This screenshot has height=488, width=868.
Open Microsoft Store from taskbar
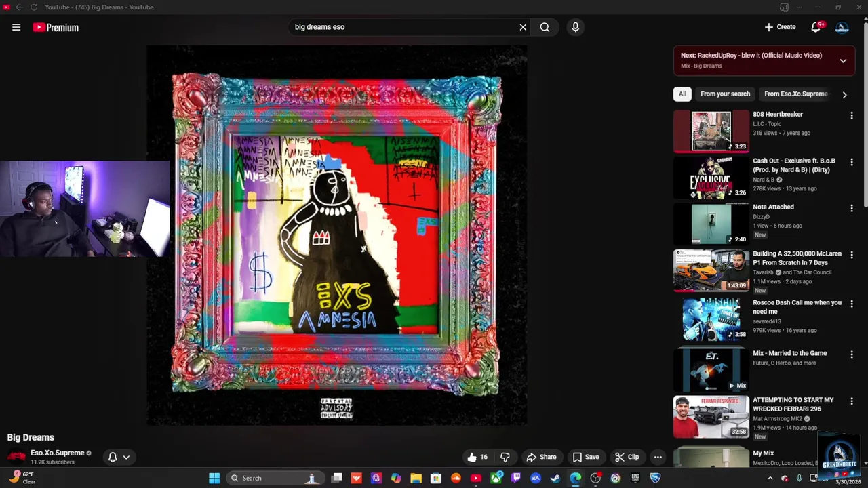point(436,479)
